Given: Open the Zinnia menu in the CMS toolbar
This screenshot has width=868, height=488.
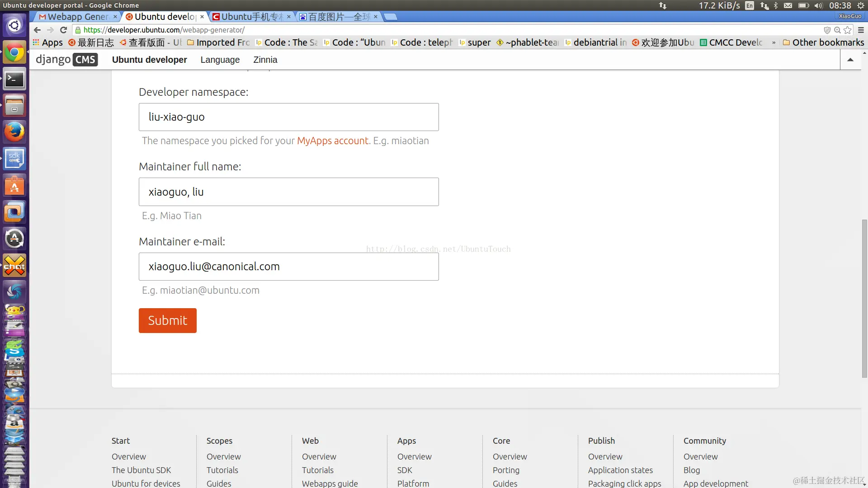Looking at the screenshot, I should click(265, 60).
